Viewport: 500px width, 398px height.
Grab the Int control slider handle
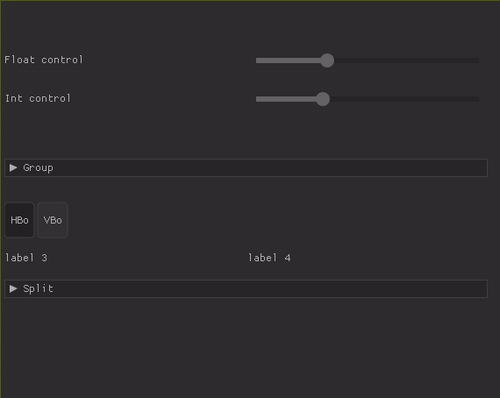(323, 99)
